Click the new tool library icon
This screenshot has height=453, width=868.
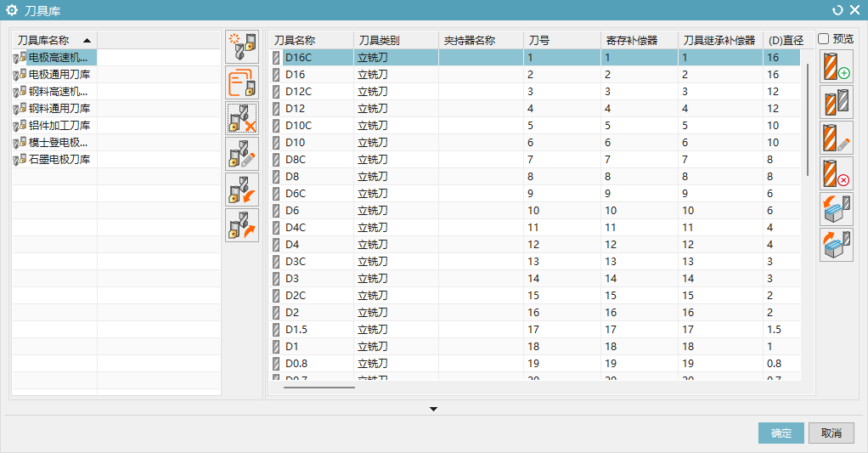point(242,47)
